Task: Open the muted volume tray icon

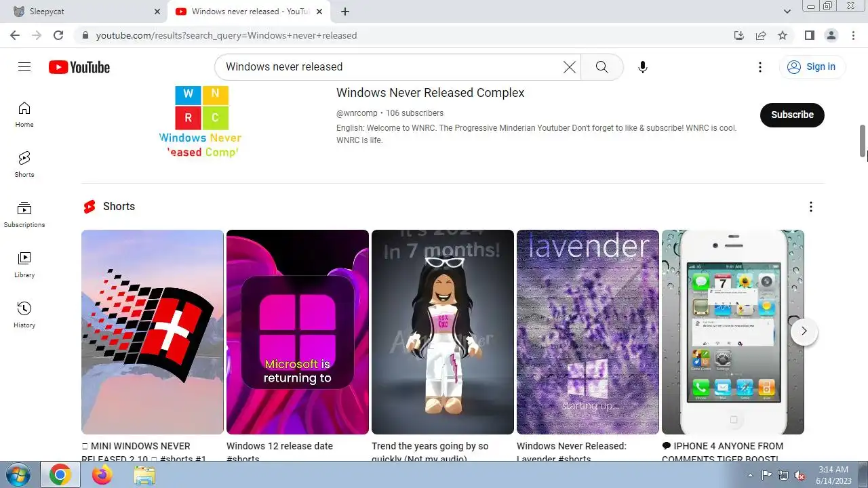Action: click(x=800, y=475)
